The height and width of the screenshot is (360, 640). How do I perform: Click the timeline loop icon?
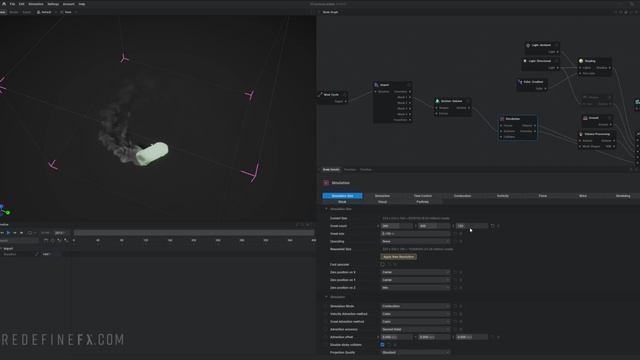click(29, 233)
